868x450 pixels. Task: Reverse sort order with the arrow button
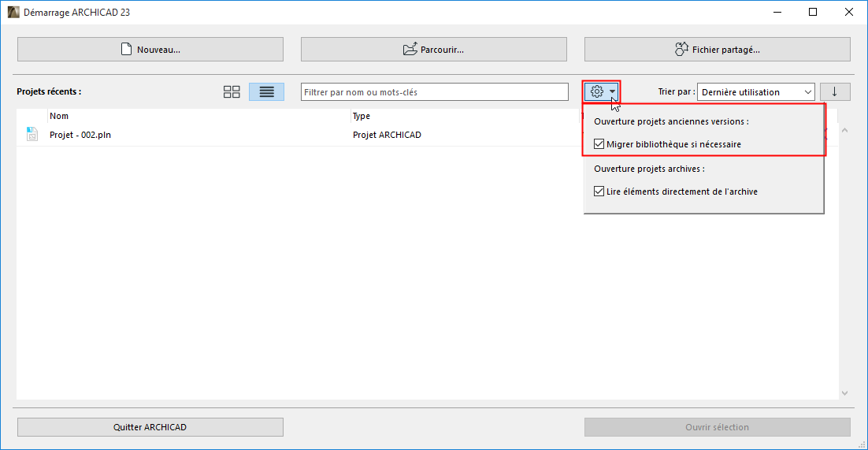point(835,92)
